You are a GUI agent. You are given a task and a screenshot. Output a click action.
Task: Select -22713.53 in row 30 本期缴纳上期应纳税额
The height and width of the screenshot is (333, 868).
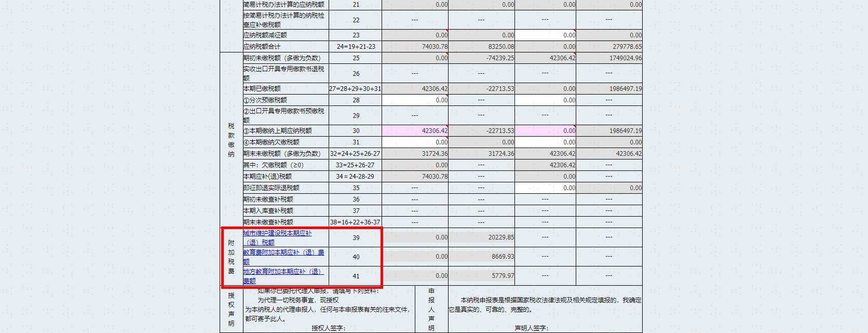coord(500,130)
